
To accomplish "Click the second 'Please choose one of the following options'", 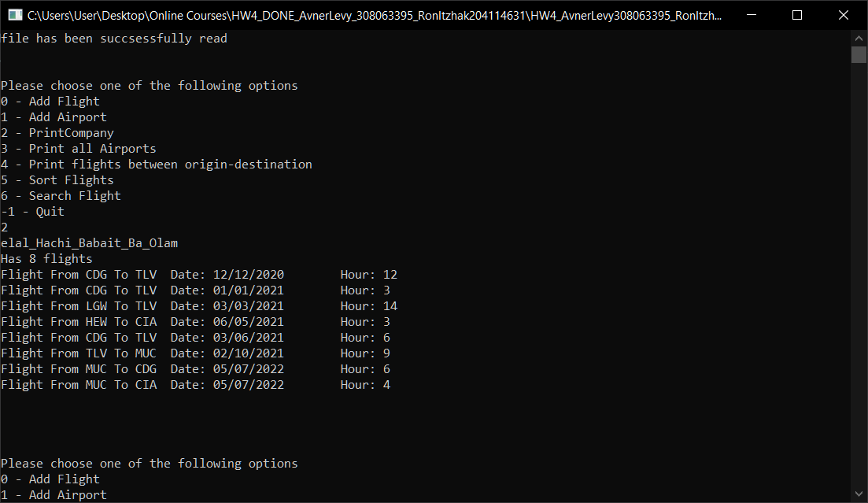I will 150,464.
